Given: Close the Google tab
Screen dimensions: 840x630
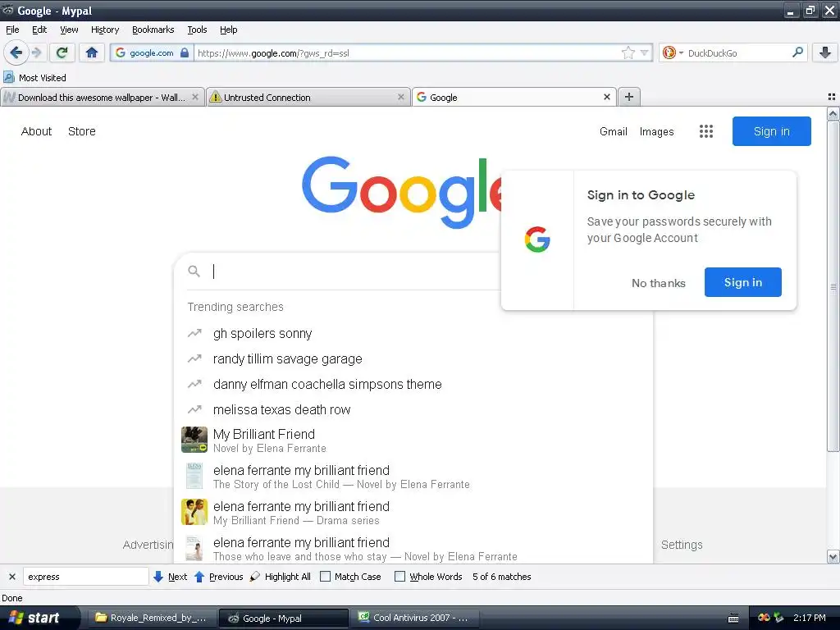Looking at the screenshot, I should click(606, 97).
